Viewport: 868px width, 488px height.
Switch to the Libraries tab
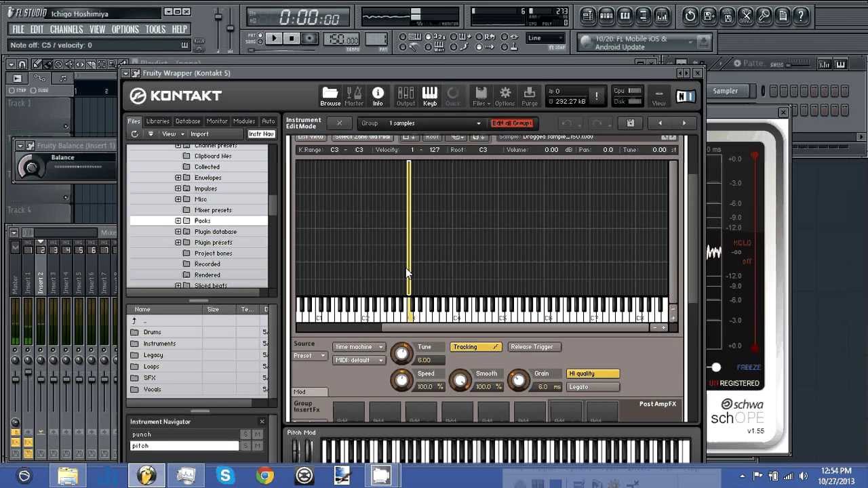(157, 121)
